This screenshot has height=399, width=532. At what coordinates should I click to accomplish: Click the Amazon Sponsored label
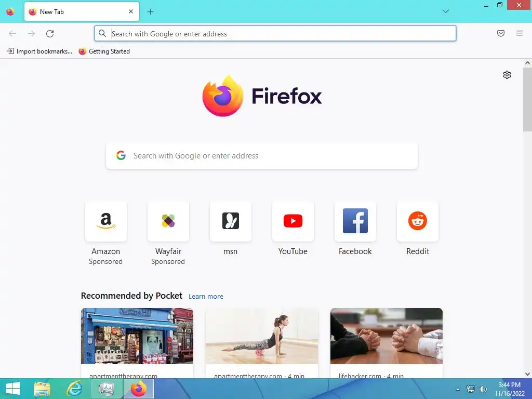click(x=106, y=261)
